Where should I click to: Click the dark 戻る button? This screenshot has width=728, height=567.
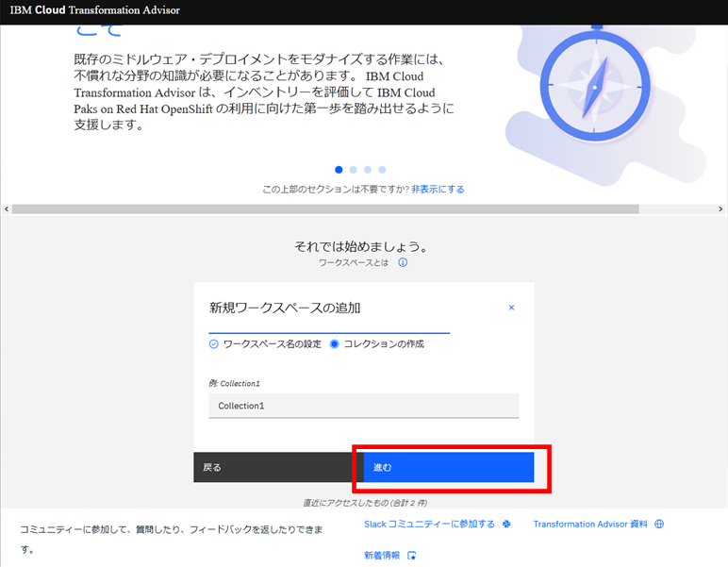click(x=278, y=467)
